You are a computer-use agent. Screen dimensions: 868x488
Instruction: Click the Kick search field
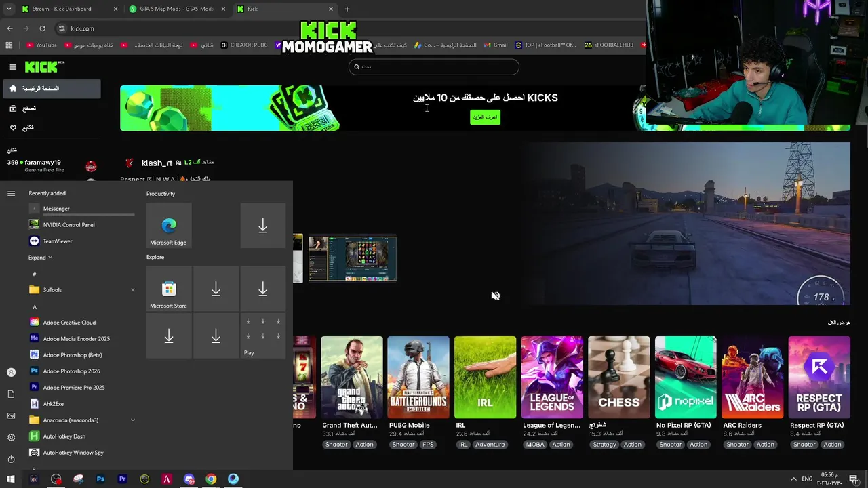click(434, 66)
